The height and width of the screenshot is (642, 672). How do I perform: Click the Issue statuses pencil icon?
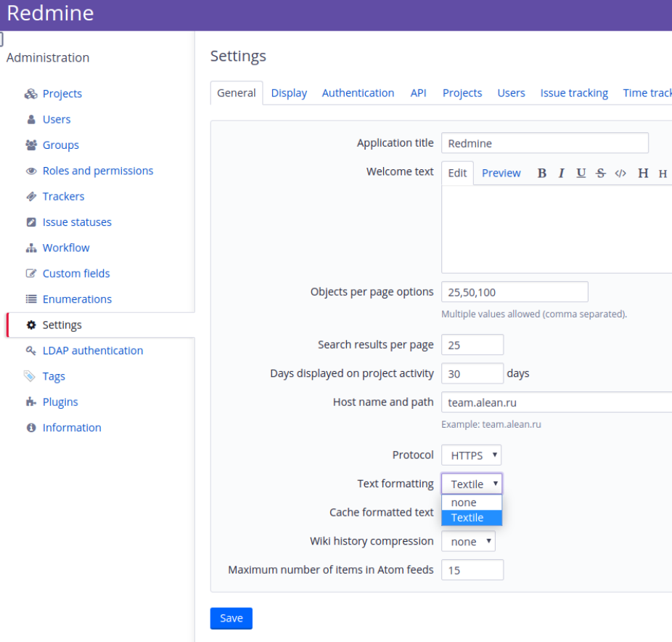31,222
